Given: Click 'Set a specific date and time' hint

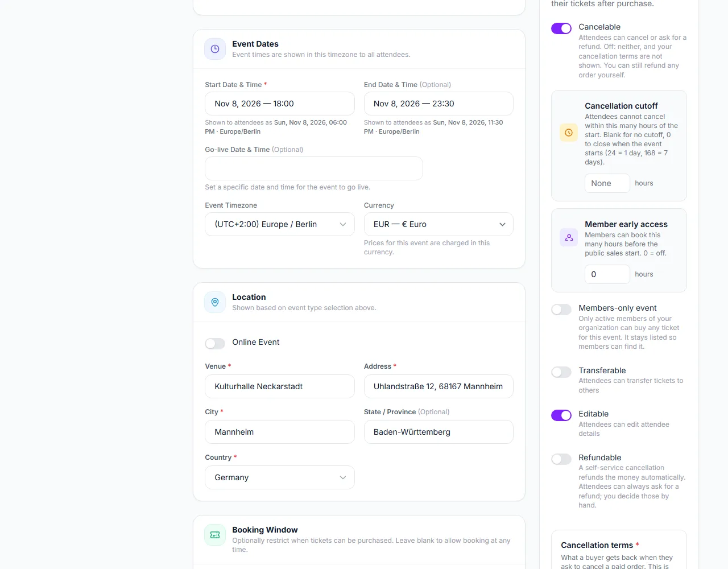Looking at the screenshot, I should pos(287,187).
